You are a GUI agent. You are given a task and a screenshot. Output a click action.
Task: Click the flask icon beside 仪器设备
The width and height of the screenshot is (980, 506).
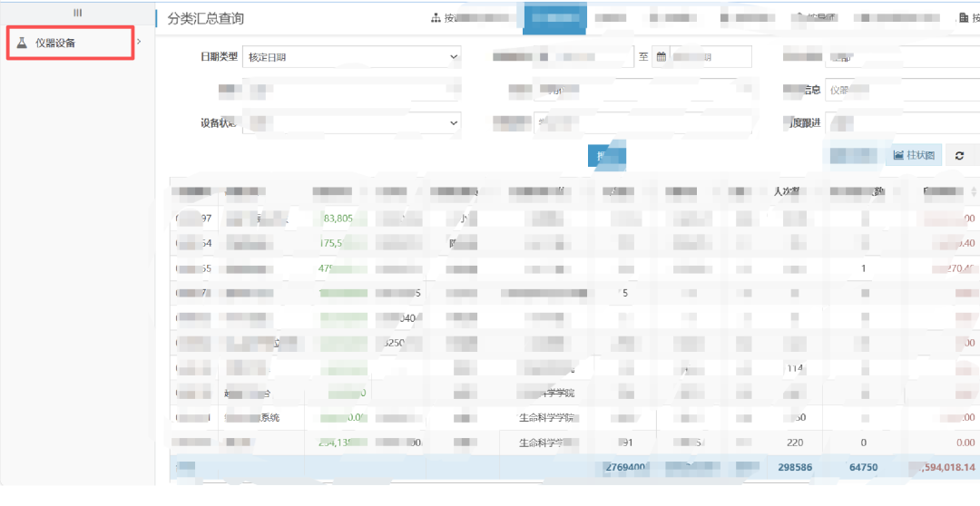22,43
